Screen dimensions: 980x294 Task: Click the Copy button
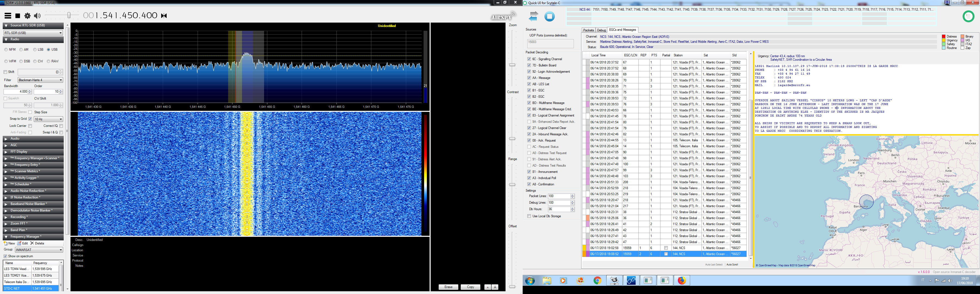click(x=471, y=287)
